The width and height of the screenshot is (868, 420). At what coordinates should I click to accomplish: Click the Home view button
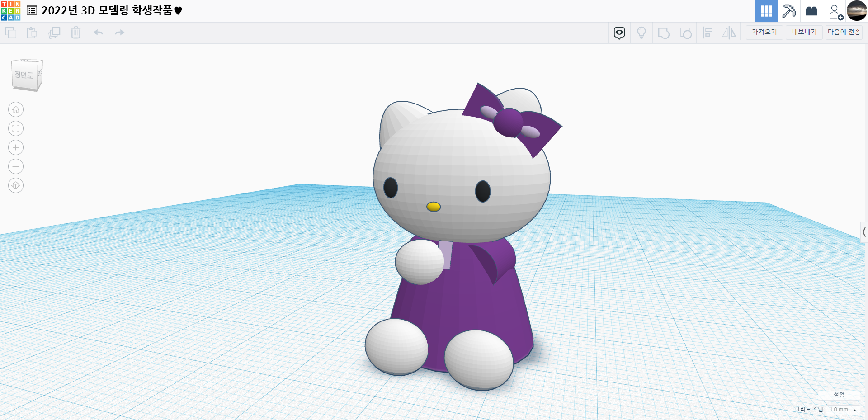[16, 109]
